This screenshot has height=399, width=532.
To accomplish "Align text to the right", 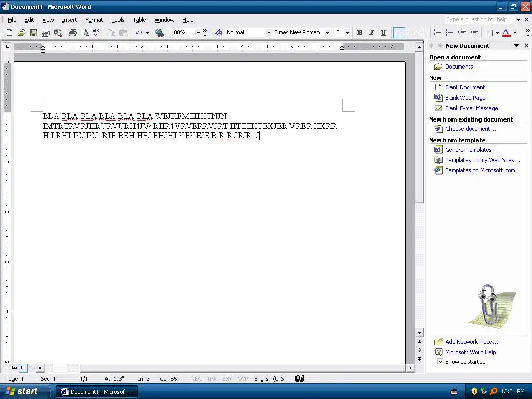I will click(422, 33).
